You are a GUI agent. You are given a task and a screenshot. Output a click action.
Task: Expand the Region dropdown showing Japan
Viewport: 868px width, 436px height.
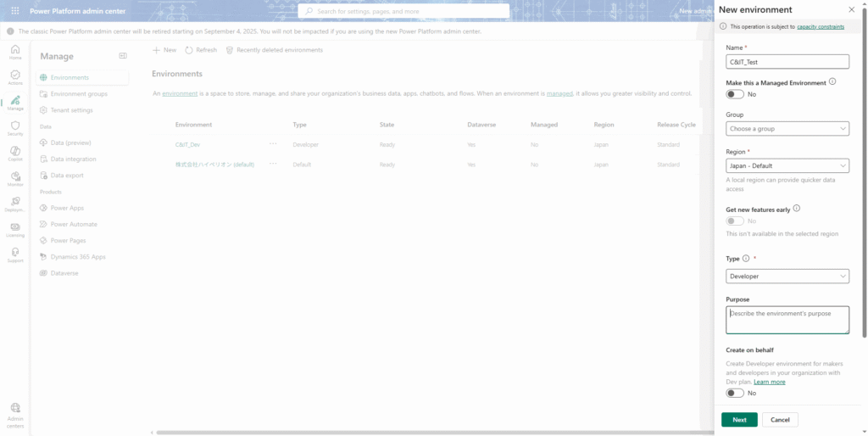coord(787,166)
